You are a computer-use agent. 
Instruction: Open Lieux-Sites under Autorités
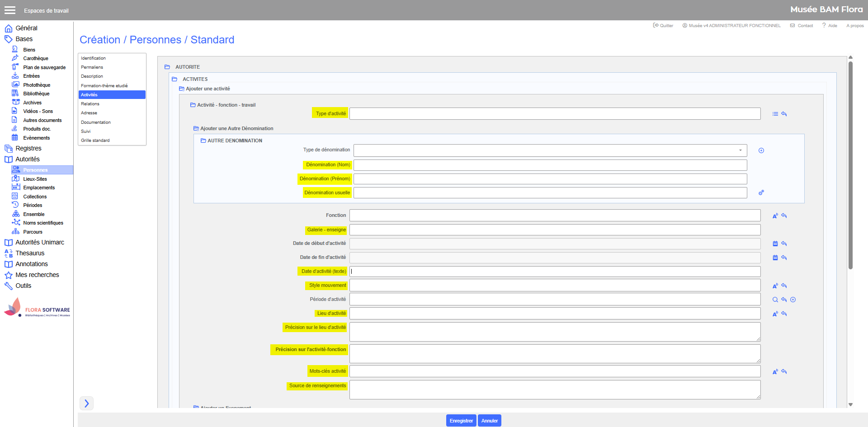35,179
